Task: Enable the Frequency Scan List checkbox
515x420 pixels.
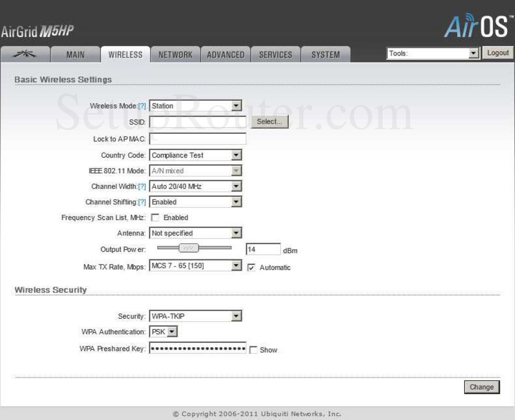Action: tap(155, 217)
